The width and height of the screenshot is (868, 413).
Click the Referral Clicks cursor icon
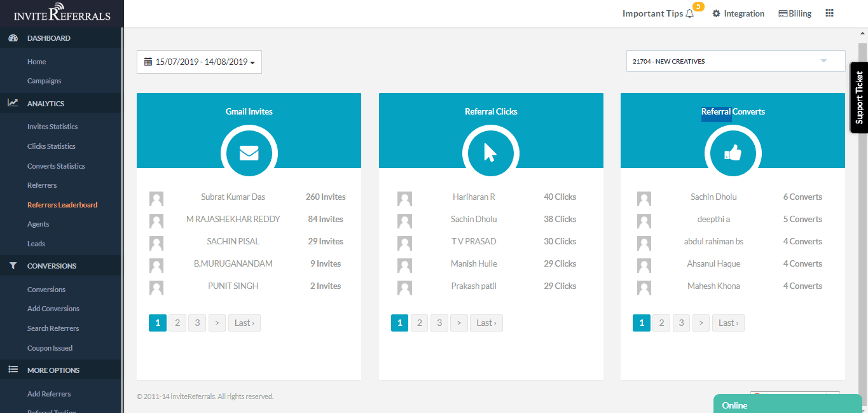[490, 153]
